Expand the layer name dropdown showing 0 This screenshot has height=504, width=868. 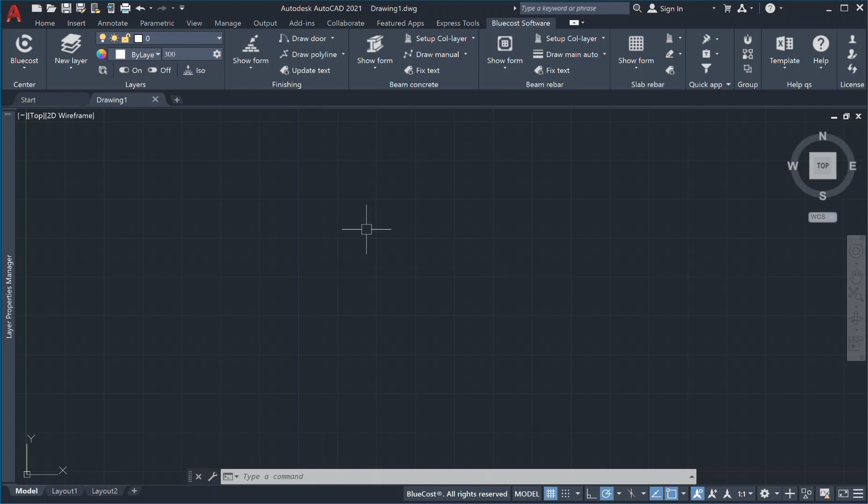pos(219,38)
